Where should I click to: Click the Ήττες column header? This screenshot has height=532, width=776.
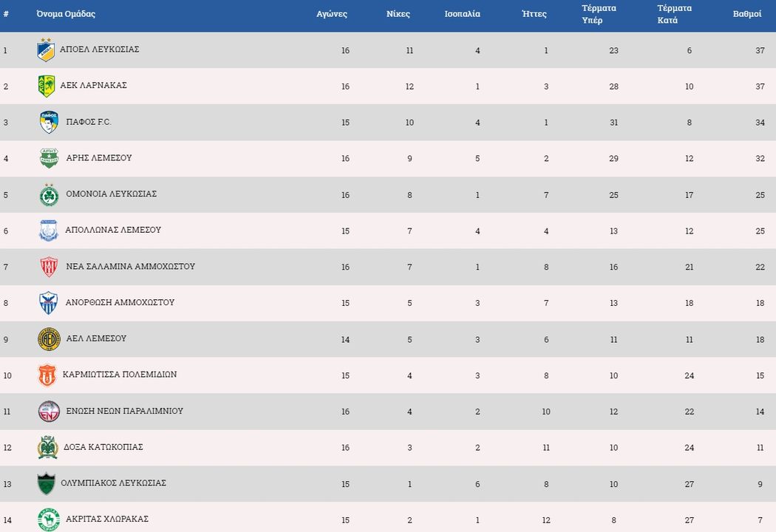pyautogui.click(x=534, y=14)
